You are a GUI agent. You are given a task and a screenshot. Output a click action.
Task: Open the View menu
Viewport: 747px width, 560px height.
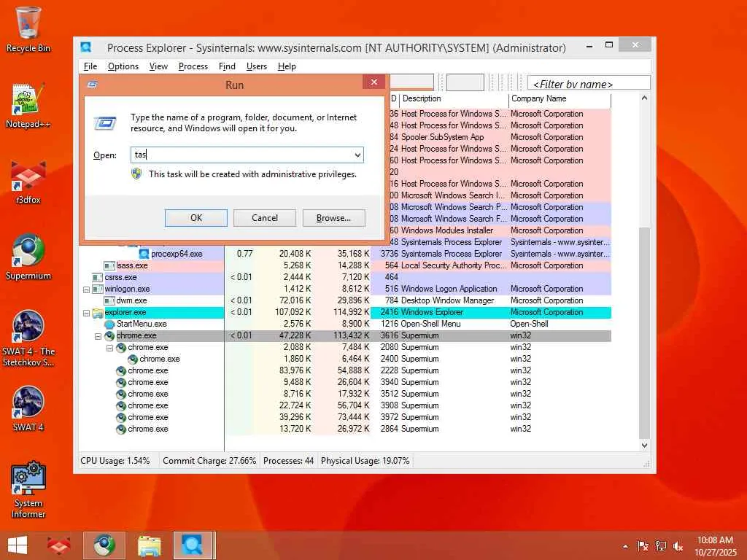point(158,66)
